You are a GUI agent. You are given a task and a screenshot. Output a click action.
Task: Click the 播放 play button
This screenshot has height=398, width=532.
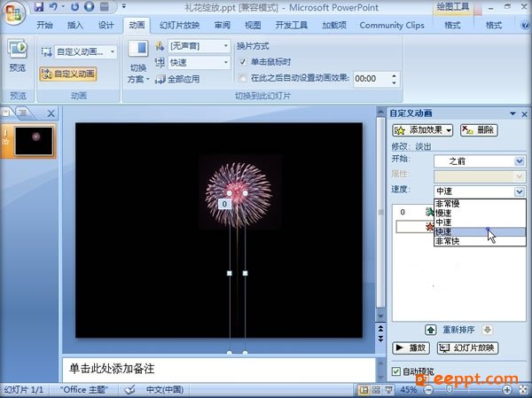(411, 347)
